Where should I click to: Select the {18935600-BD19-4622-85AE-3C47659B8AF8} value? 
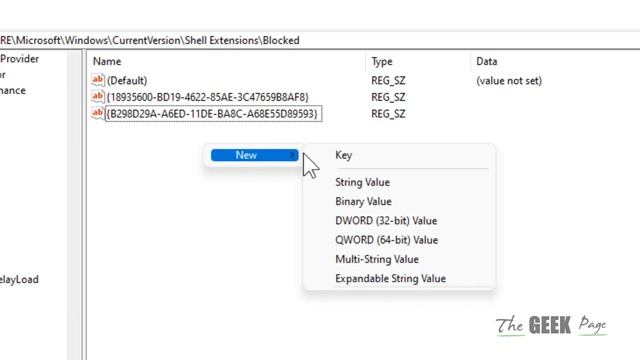(x=207, y=97)
